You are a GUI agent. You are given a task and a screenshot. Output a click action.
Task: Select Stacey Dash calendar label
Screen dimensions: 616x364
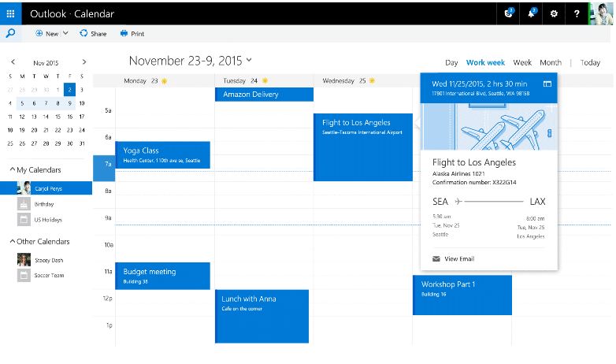point(49,260)
